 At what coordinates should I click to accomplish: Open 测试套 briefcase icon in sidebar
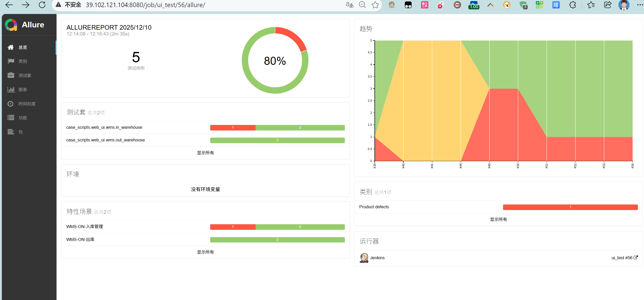[x=11, y=75]
